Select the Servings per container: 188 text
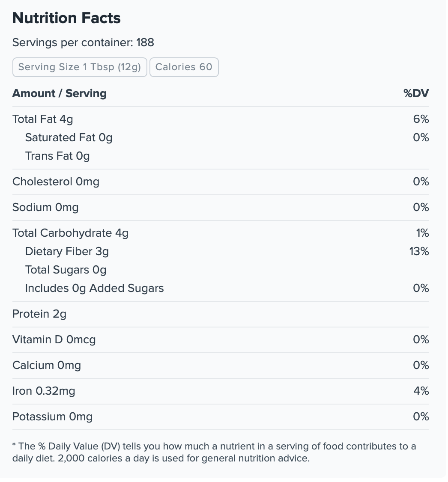448x482 pixels. point(83,42)
